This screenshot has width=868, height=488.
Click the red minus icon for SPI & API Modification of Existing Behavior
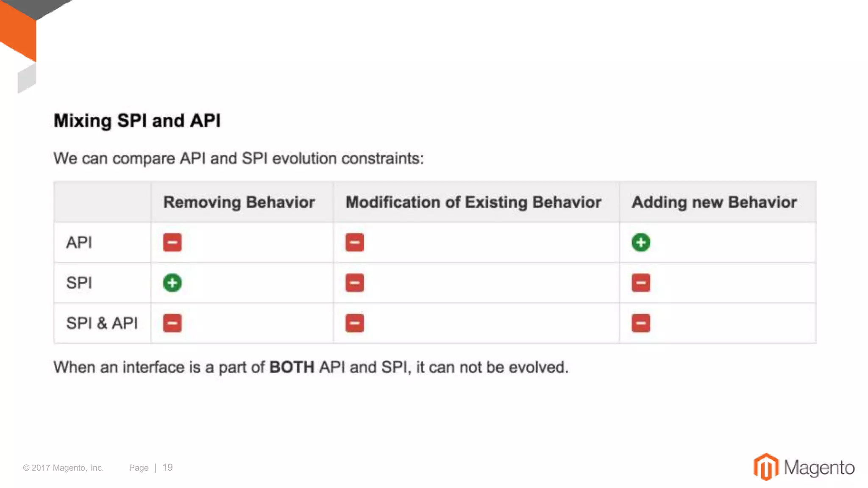[354, 323]
